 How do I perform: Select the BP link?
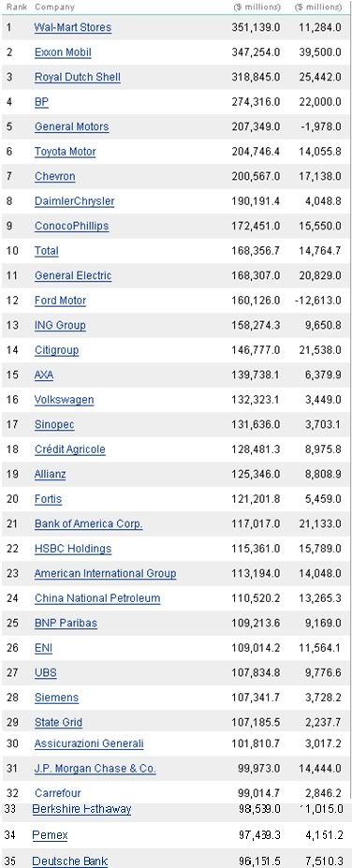tap(41, 102)
